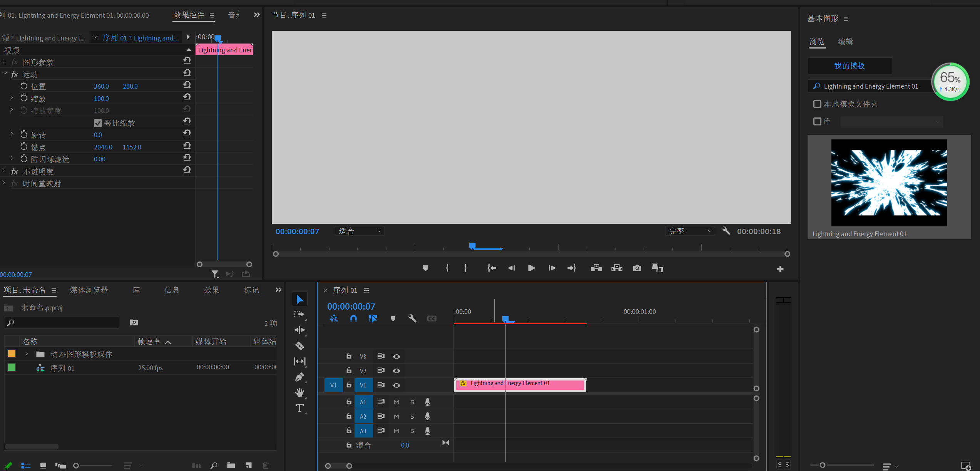Image resolution: width=980 pixels, height=471 pixels.
Task: Hide track V2 using its eye icon
Action: pos(396,370)
